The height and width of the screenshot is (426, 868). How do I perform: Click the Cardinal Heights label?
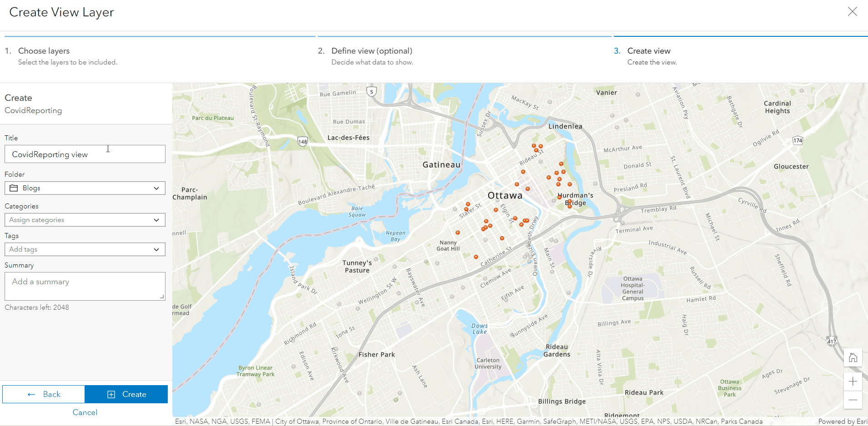coord(777,107)
